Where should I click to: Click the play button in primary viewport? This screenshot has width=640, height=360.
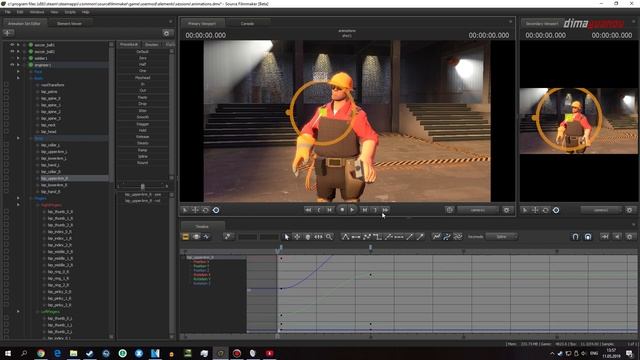pyautogui.click(x=353, y=210)
